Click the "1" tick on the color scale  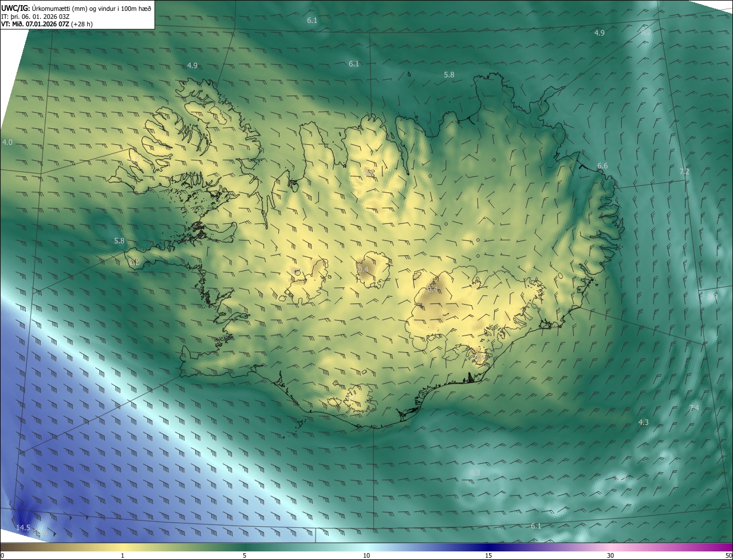click(x=123, y=555)
